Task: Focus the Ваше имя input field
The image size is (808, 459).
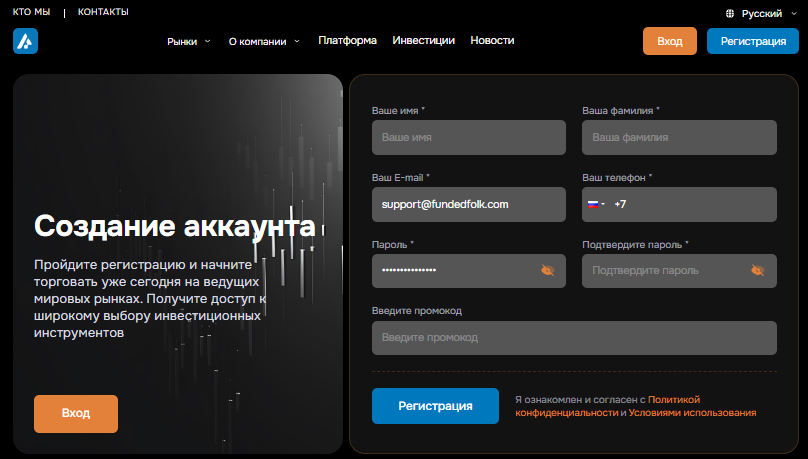Action: [x=469, y=138]
